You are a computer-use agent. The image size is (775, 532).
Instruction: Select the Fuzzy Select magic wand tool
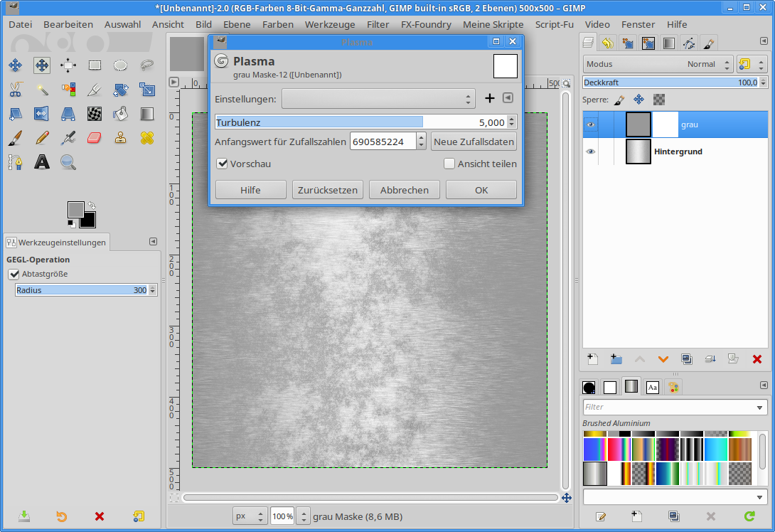point(41,90)
